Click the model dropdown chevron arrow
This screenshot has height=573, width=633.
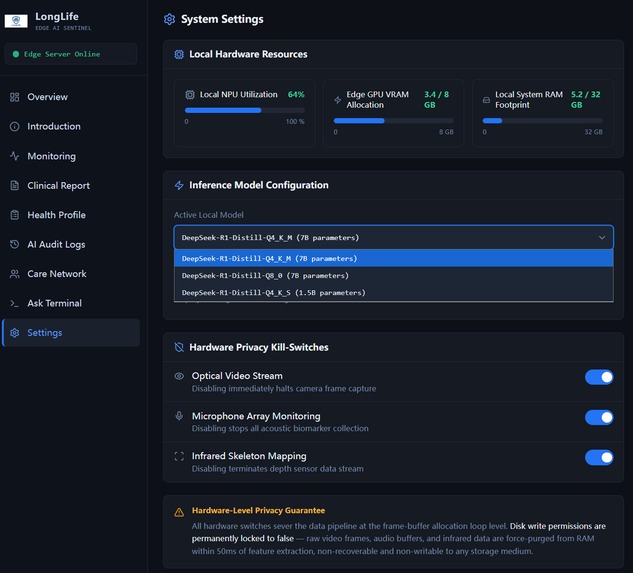[602, 237]
